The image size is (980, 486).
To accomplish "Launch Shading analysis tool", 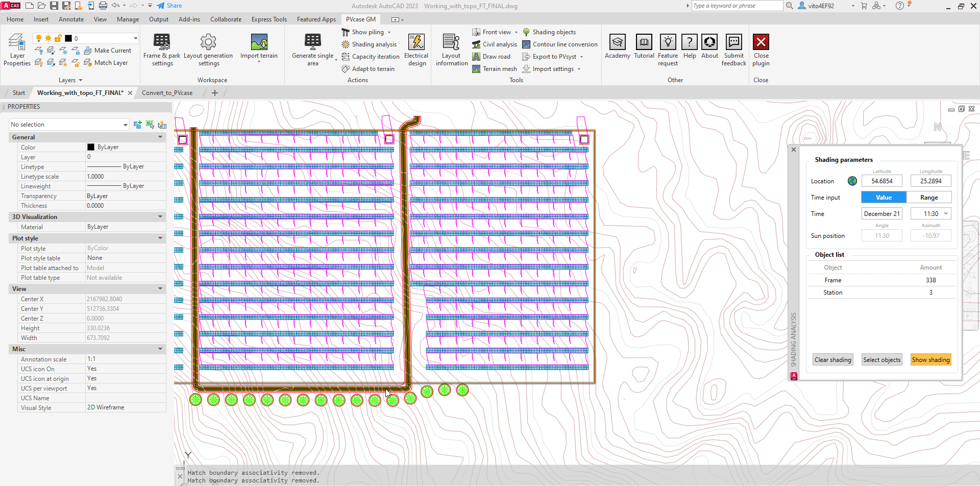I will [x=369, y=44].
